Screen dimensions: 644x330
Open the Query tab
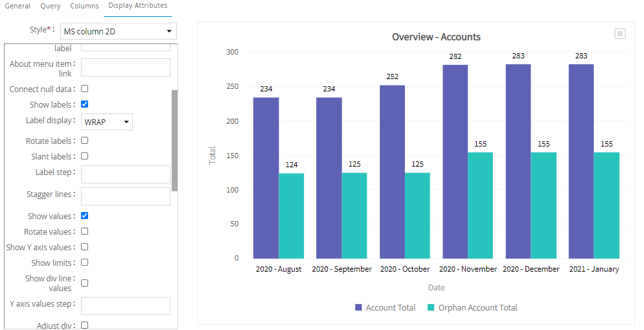click(51, 6)
